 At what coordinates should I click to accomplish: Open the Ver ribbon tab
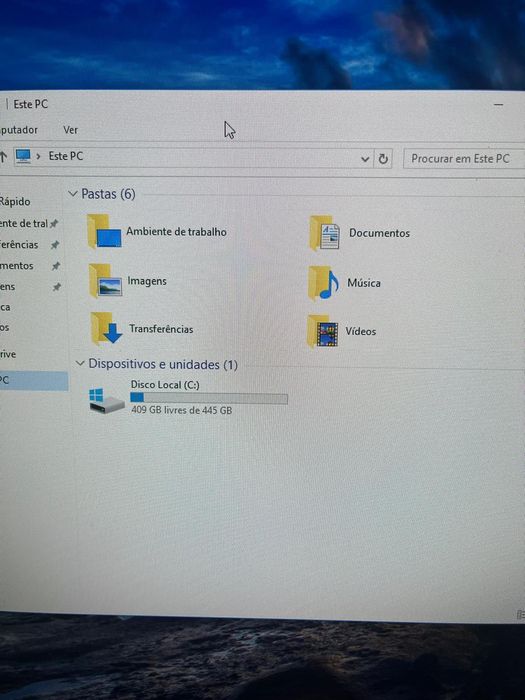click(x=71, y=130)
